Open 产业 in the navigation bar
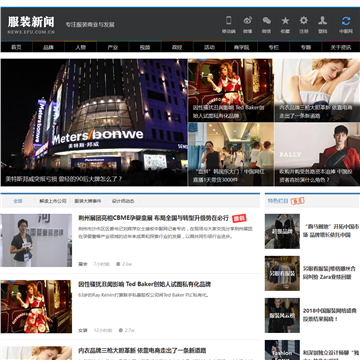The image size is (360, 360). click(x=113, y=47)
